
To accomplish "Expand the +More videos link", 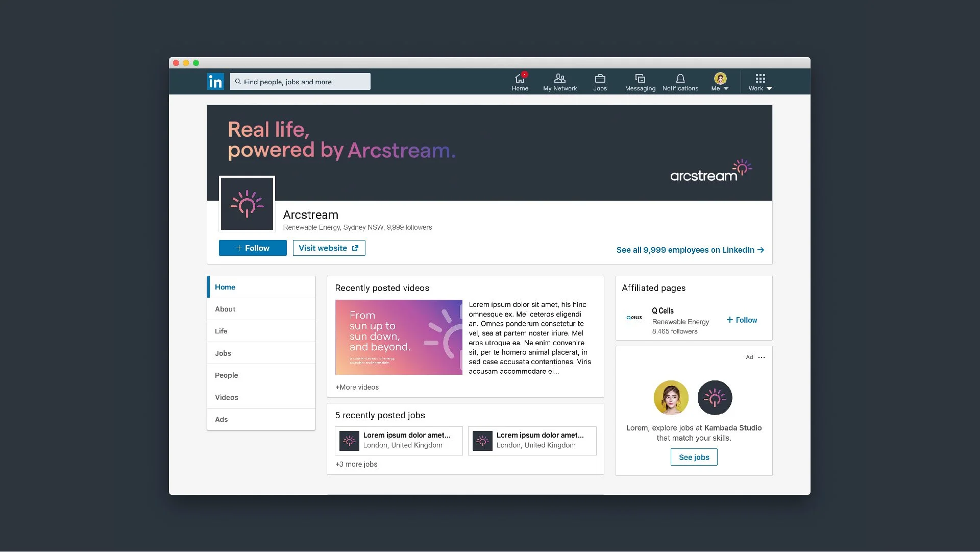I will click(x=357, y=388).
